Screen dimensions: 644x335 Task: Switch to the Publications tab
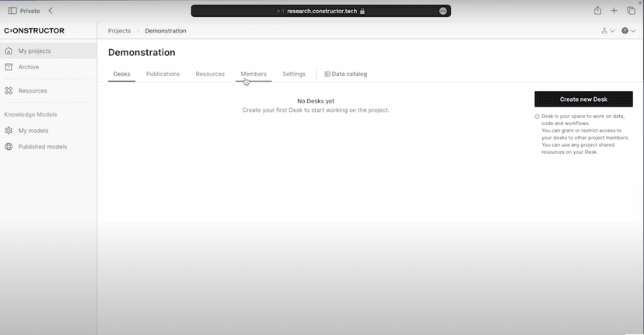coord(163,74)
